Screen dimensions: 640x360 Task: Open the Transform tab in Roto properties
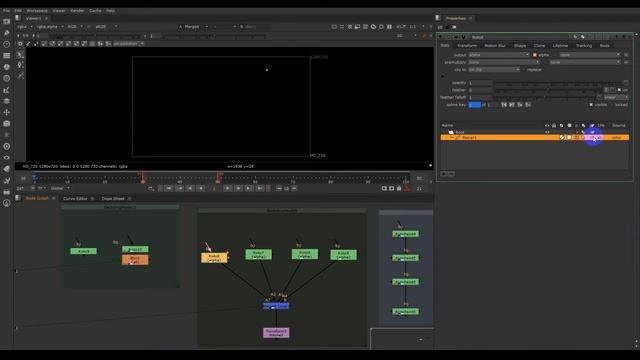467,46
